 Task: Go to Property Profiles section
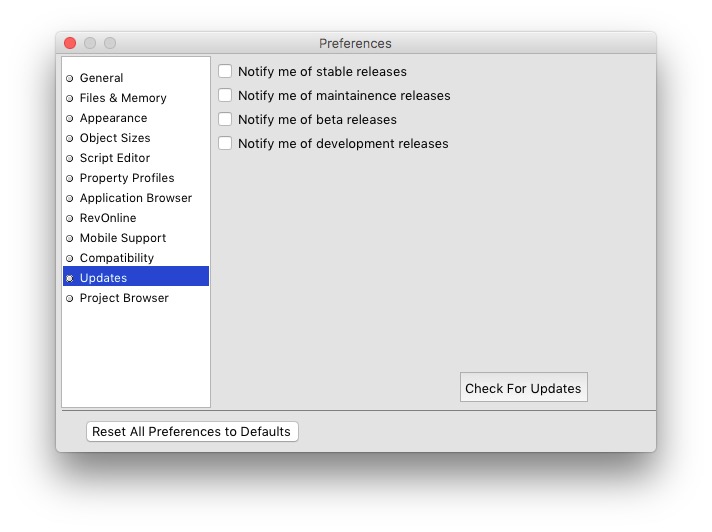127,178
